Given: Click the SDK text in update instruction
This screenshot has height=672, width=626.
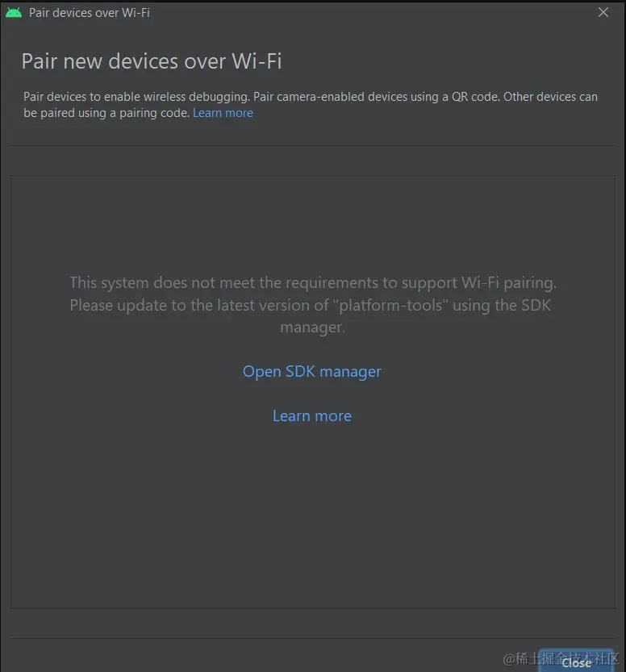Looking at the screenshot, I should 536,306.
